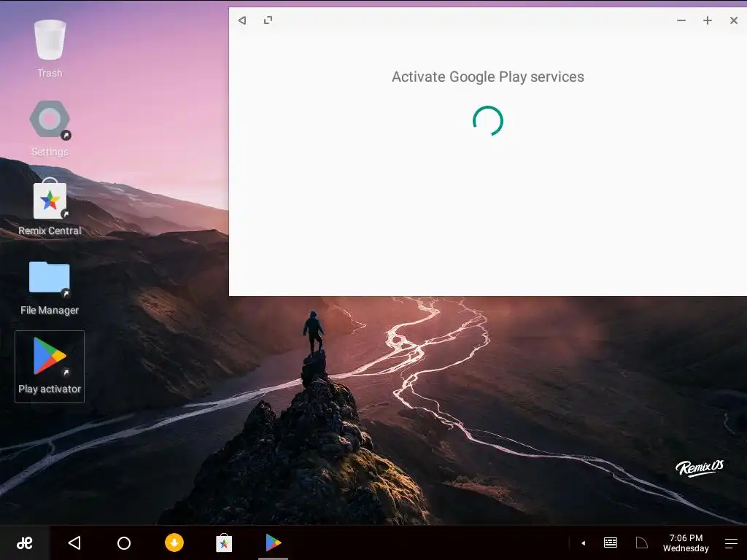The width and height of the screenshot is (747, 560).
Task: Open the clock showing 7:06 PM Wednesday
Action: point(686,542)
